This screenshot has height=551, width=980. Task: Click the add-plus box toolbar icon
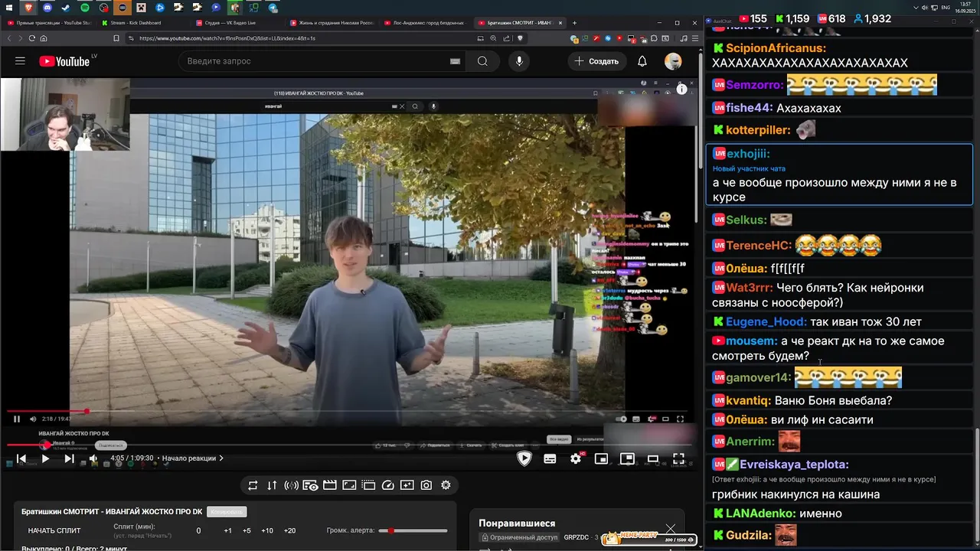pos(407,485)
